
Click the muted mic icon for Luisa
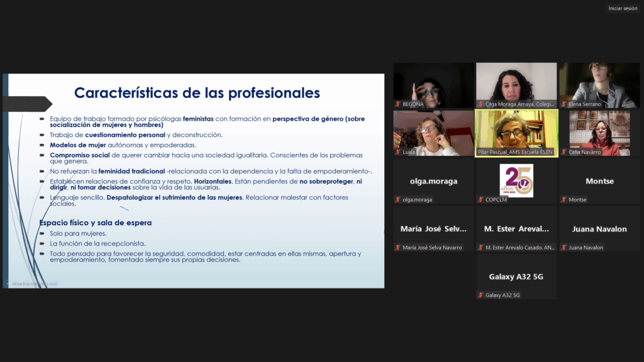tap(398, 152)
